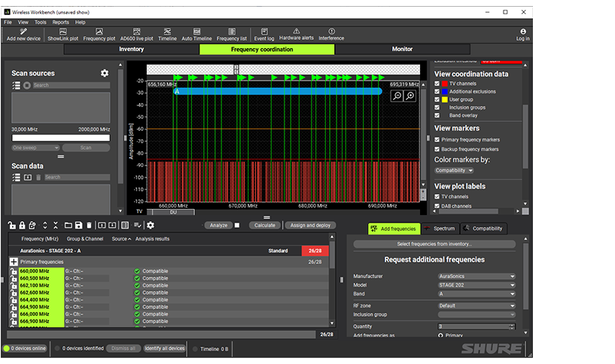Click the trash icon in frequency toolbar
This screenshot has height=364, width=615.
click(90, 225)
